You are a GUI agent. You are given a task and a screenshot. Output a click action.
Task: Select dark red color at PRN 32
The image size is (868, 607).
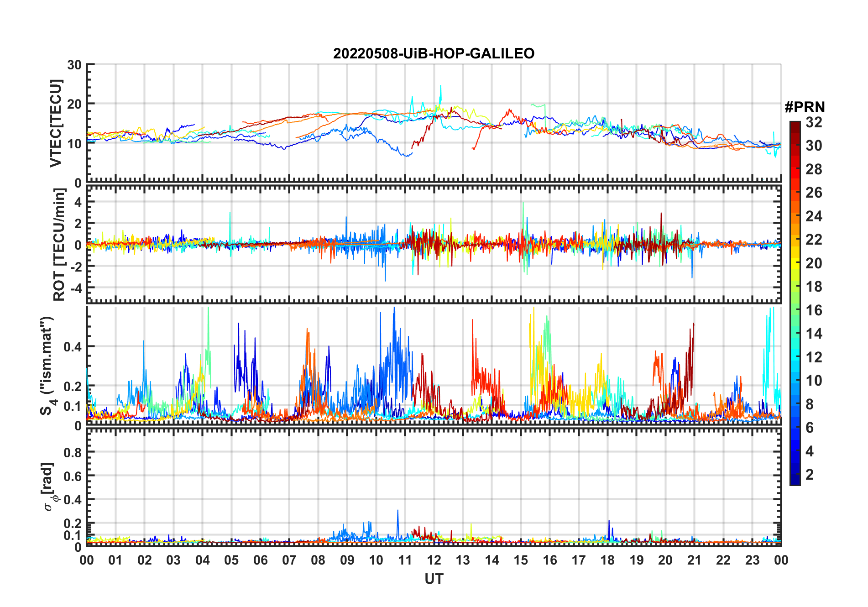click(x=795, y=124)
